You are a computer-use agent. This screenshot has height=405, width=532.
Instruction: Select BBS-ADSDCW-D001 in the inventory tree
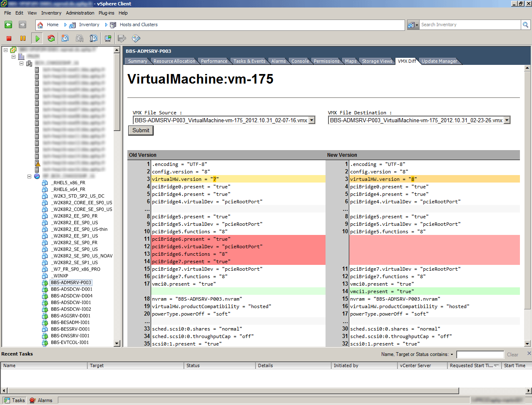coord(72,289)
